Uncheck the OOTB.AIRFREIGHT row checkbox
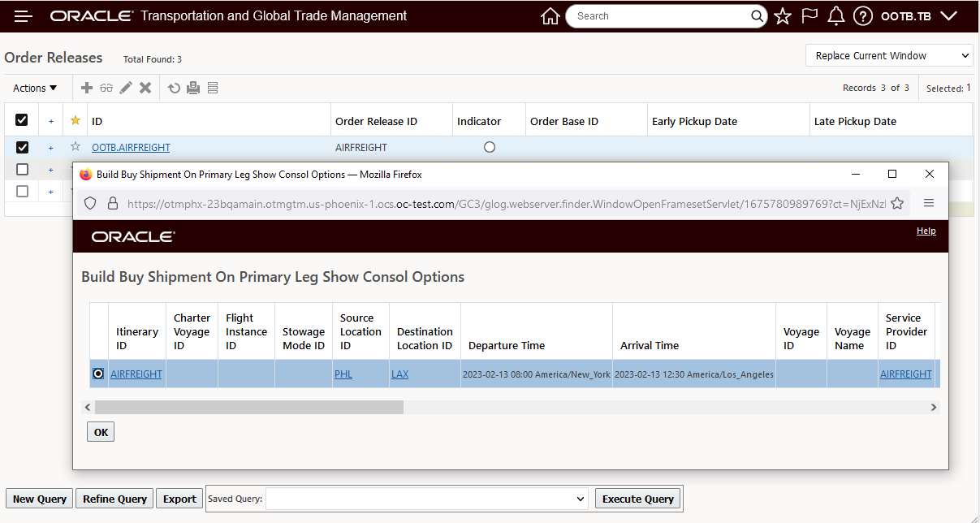The height and width of the screenshot is (523, 980). click(22, 147)
